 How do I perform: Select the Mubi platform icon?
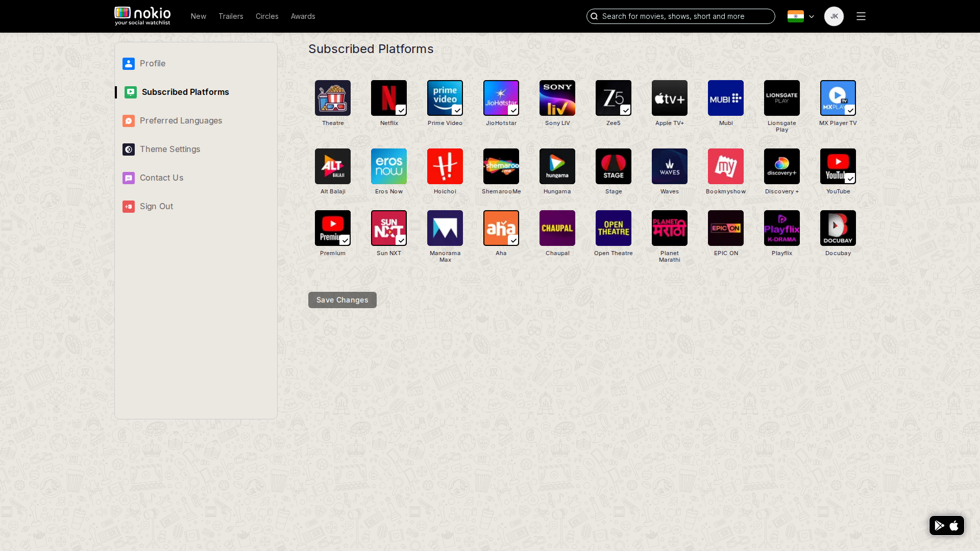(x=726, y=98)
